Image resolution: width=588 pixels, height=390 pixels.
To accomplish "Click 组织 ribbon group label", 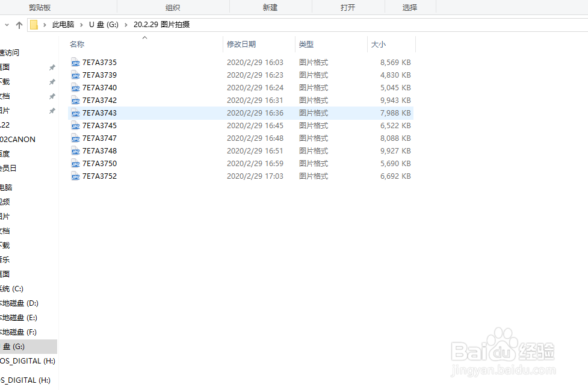I will pos(173,7).
